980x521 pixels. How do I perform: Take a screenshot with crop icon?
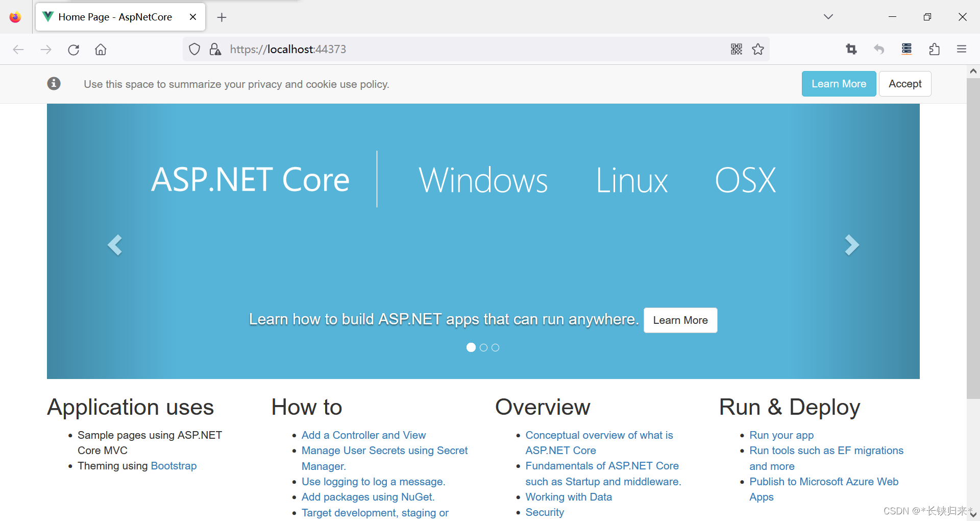851,49
